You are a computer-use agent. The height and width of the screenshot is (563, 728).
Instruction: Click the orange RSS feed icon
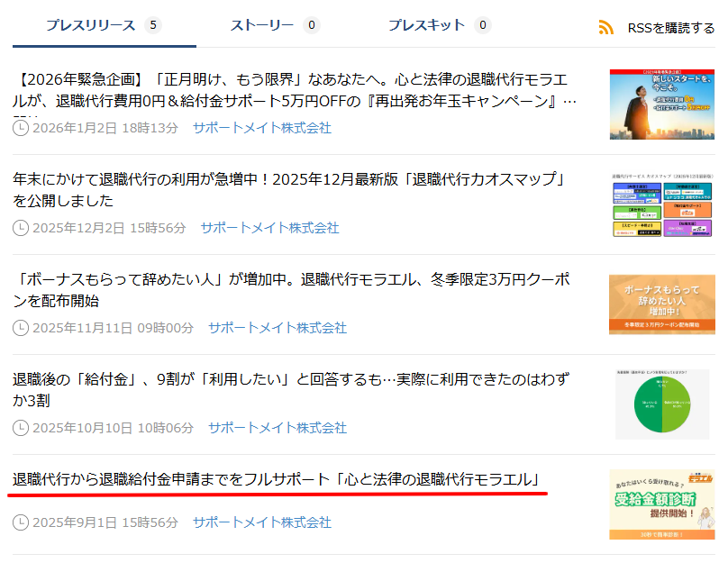(605, 27)
